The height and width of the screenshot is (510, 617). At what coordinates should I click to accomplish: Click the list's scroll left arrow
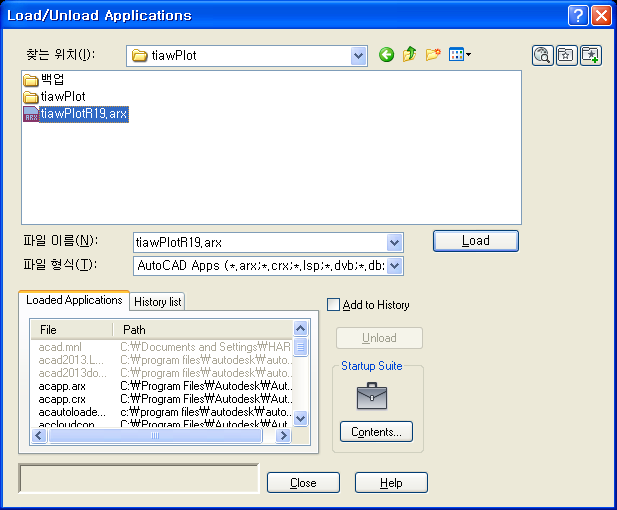click(39, 436)
